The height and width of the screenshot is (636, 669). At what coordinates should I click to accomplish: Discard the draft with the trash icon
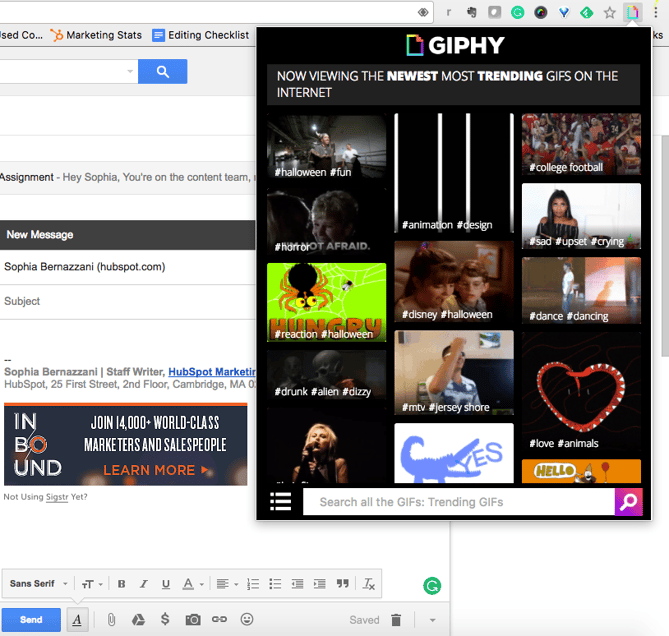(x=396, y=620)
